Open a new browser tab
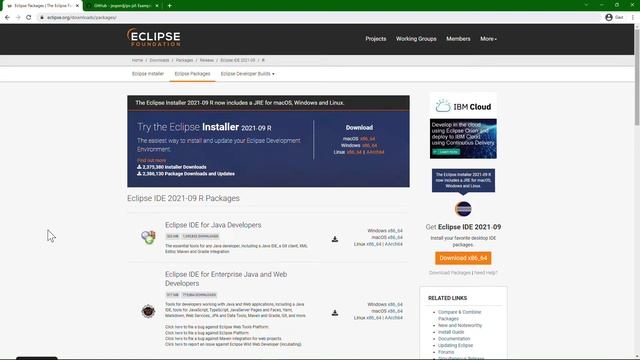This screenshot has width=640, height=360. 169,6
